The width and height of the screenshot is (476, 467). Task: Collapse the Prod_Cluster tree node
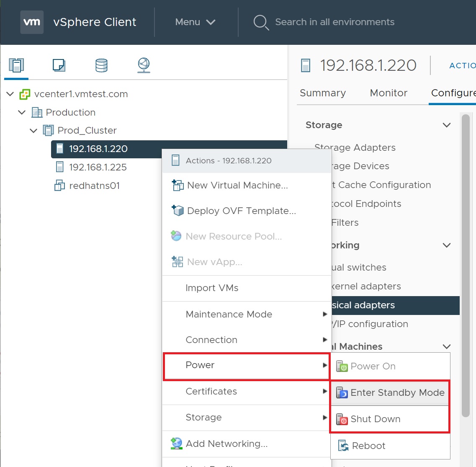coord(34,131)
